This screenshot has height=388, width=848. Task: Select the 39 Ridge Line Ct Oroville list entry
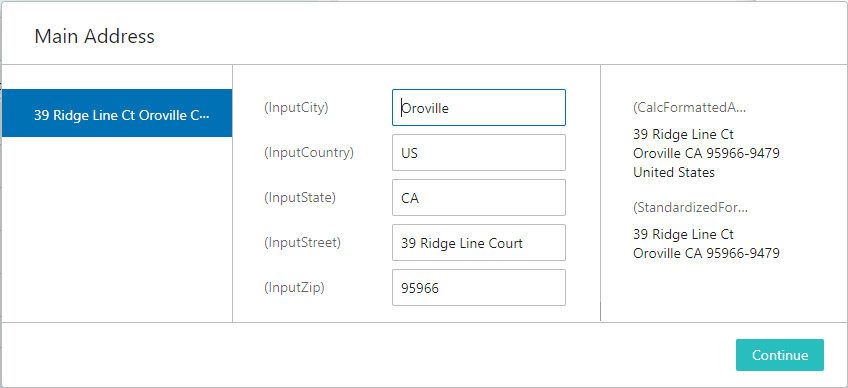(x=117, y=113)
